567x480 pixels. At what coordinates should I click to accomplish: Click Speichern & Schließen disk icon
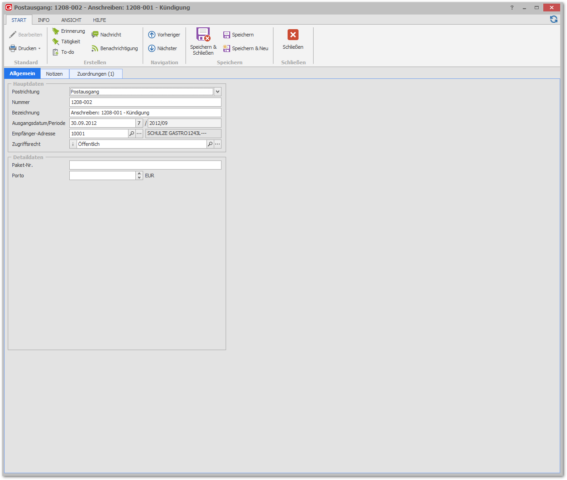(203, 34)
